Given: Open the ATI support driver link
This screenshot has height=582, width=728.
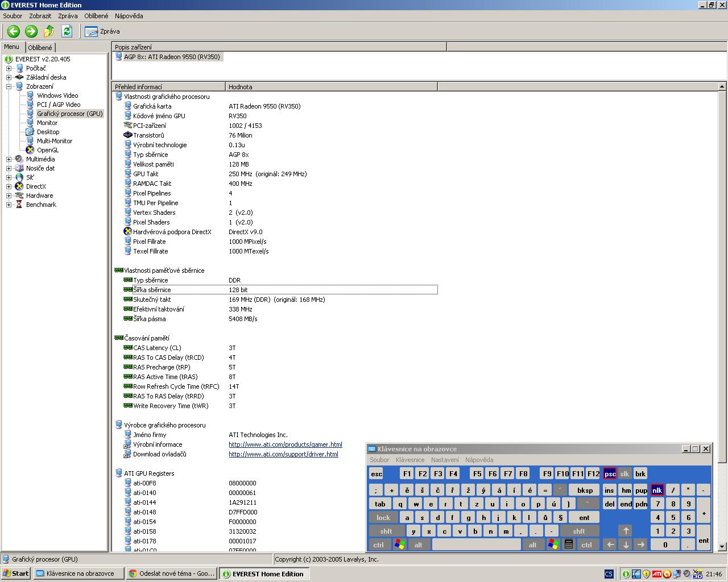Looking at the screenshot, I should point(283,454).
